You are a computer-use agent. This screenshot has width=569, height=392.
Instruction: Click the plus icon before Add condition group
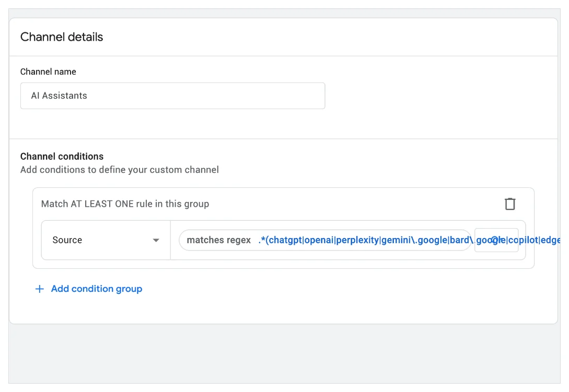click(40, 289)
